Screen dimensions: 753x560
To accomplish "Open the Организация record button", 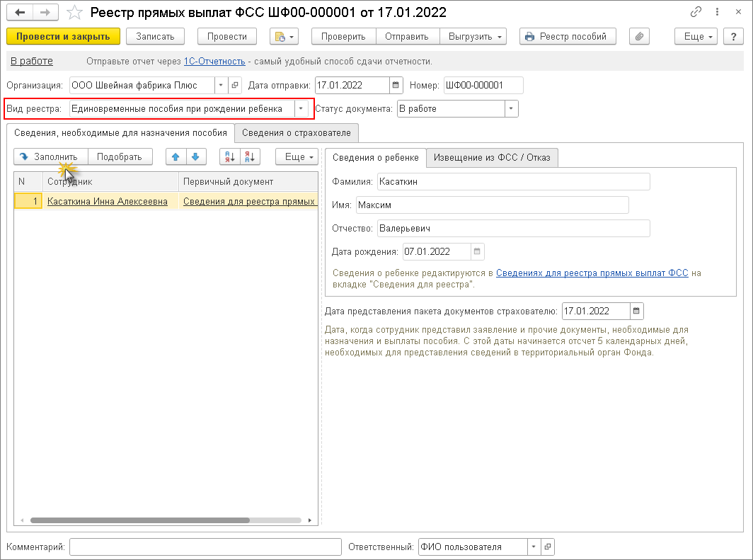I will [x=235, y=86].
